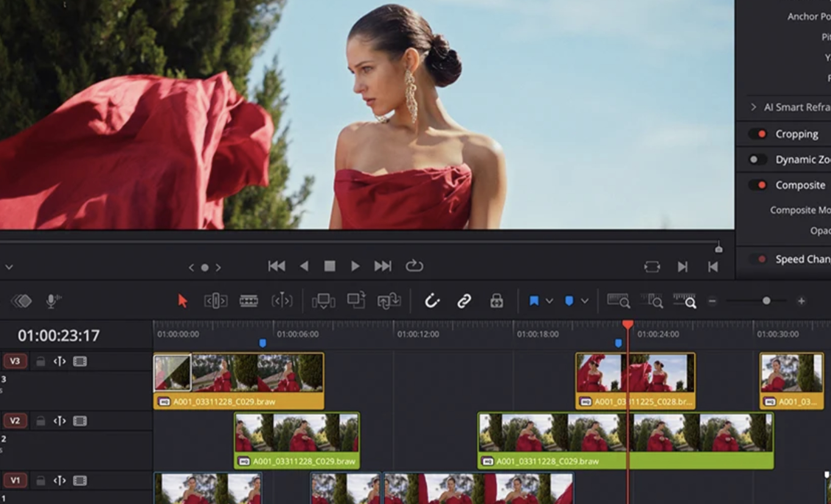The width and height of the screenshot is (831, 504).
Task: Toggle the Speed Change switch
Action: [758, 259]
